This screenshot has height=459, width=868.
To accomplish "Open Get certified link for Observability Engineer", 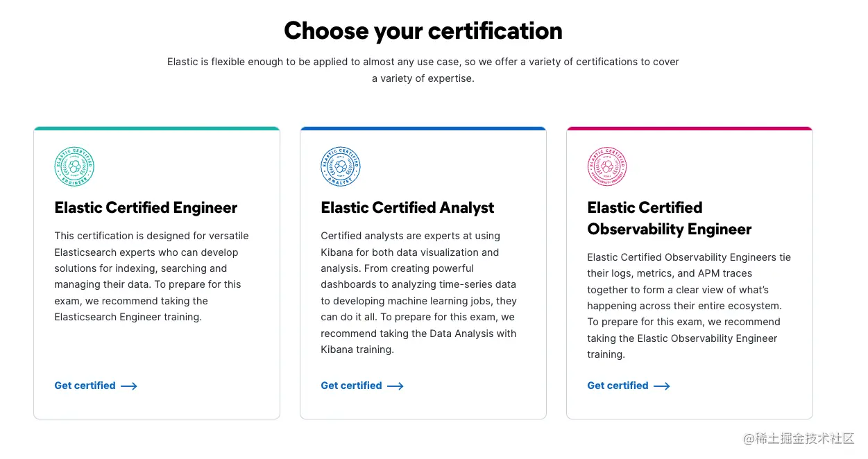I will (x=618, y=386).
